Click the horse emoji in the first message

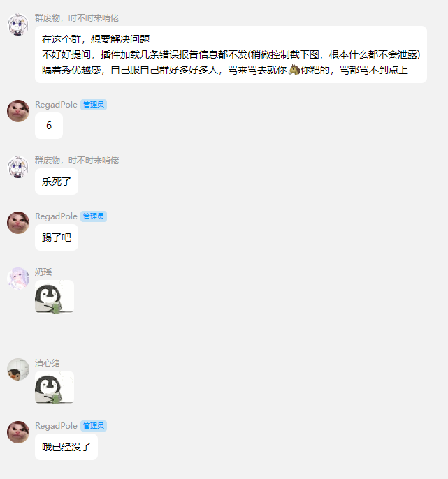(294, 70)
